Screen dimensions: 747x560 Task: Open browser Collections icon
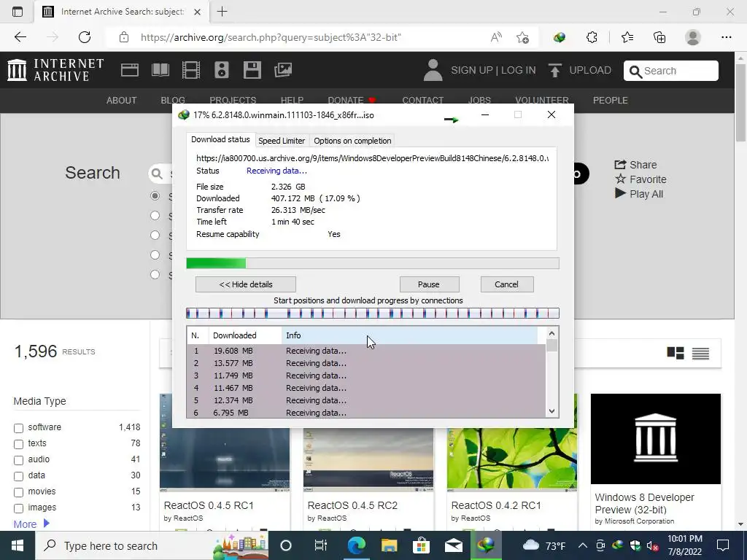659,37
